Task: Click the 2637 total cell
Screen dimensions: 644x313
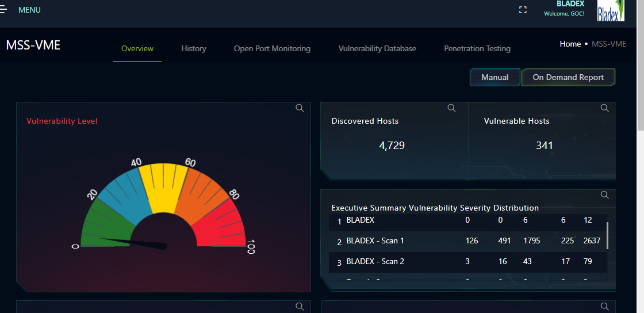Action: [x=592, y=241]
